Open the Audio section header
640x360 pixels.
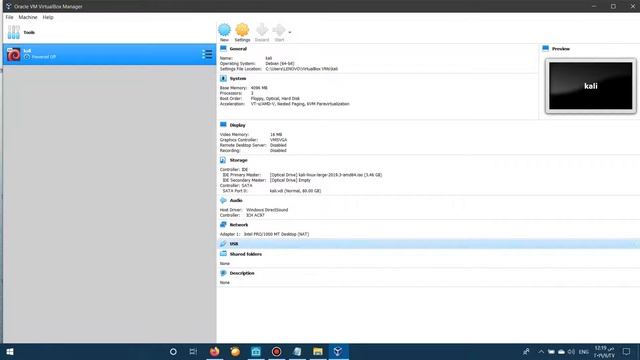236,200
